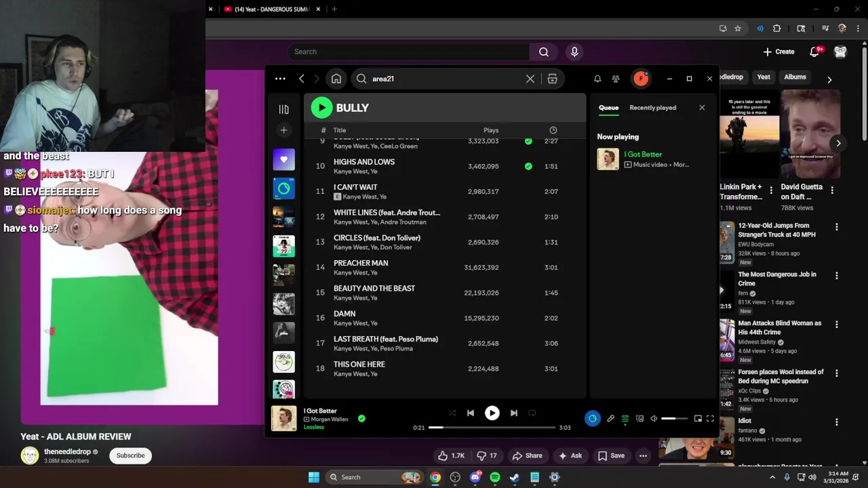The height and width of the screenshot is (488, 868).
Task: Skip to next track in Spotify
Action: 514,413
